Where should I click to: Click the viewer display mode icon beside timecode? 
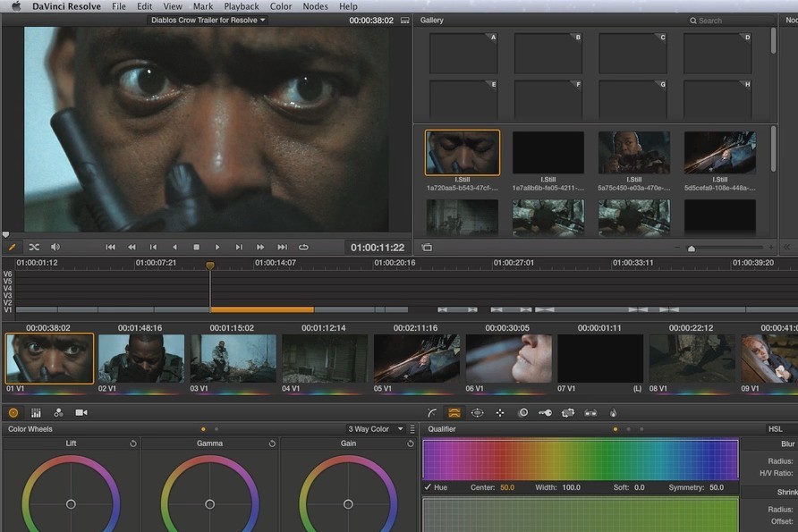[x=405, y=21]
